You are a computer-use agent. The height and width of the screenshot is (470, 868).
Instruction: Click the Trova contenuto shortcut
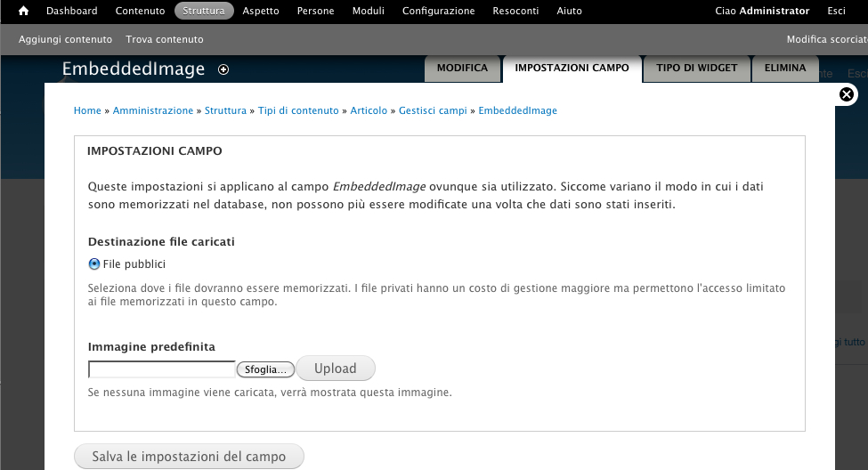click(x=165, y=39)
